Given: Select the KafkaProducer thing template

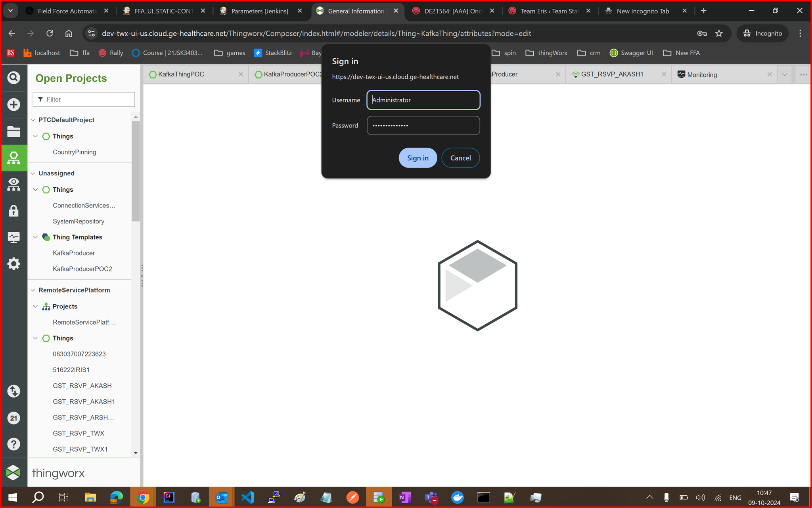Looking at the screenshot, I should pos(74,253).
